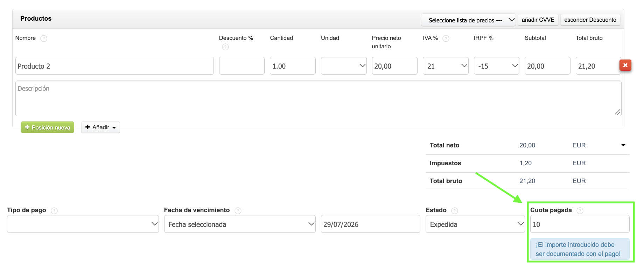Image resolution: width=644 pixels, height=264 pixels.
Task: Open the IVA % dropdown showing 21
Action: (446, 66)
